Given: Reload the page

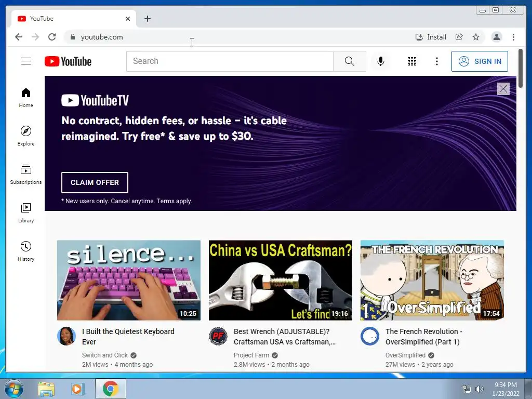Looking at the screenshot, I should [52, 37].
